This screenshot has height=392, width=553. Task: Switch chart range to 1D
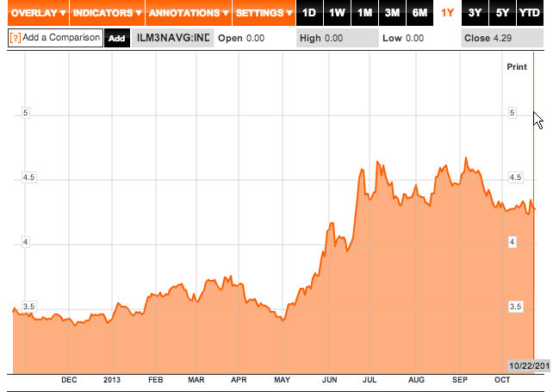coord(309,13)
